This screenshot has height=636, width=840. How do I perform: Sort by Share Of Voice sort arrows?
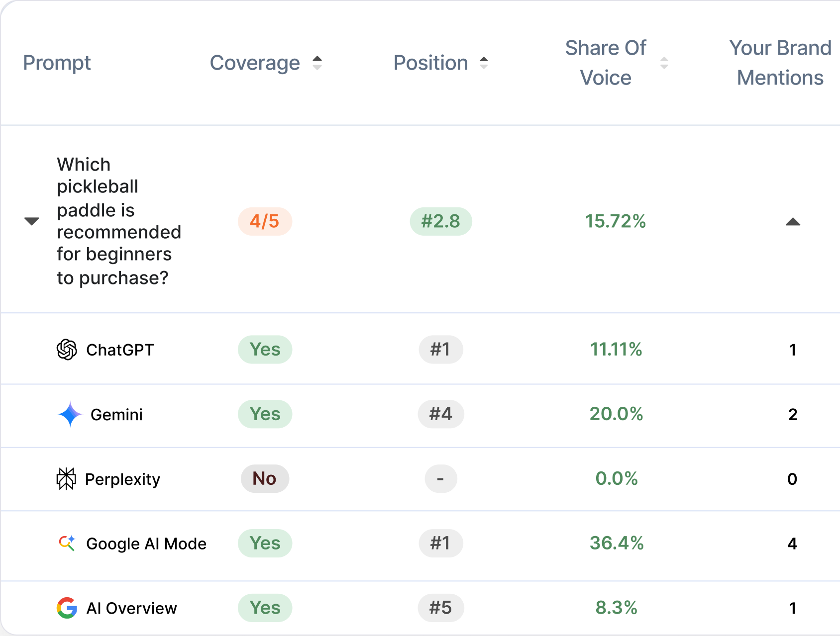pos(664,63)
